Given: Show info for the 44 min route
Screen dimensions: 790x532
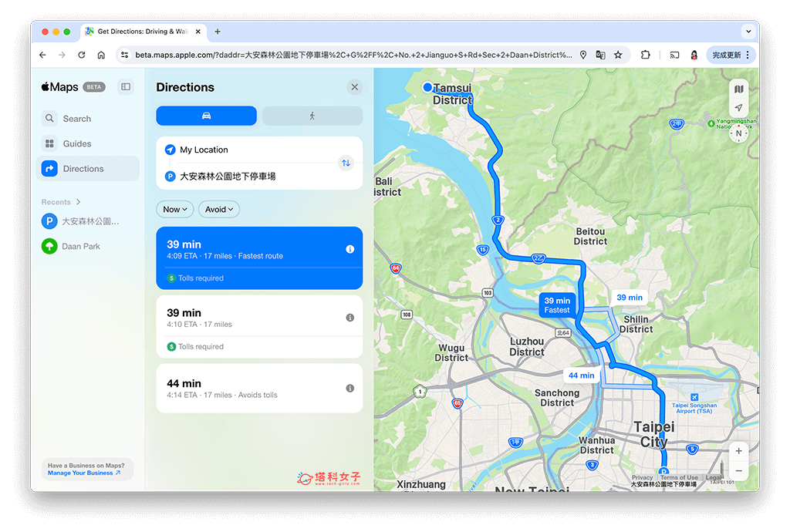Looking at the screenshot, I should (350, 388).
